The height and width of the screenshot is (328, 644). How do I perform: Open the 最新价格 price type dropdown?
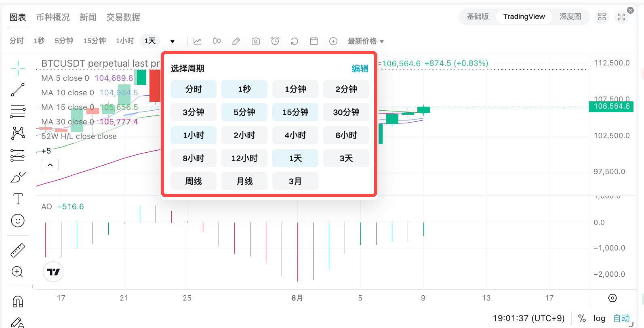coord(366,41)
